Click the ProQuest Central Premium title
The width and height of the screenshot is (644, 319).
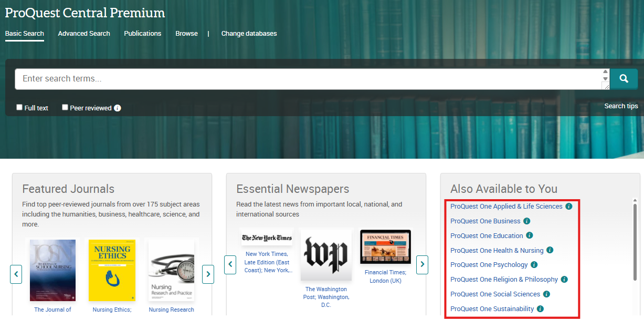click(85, 13)
